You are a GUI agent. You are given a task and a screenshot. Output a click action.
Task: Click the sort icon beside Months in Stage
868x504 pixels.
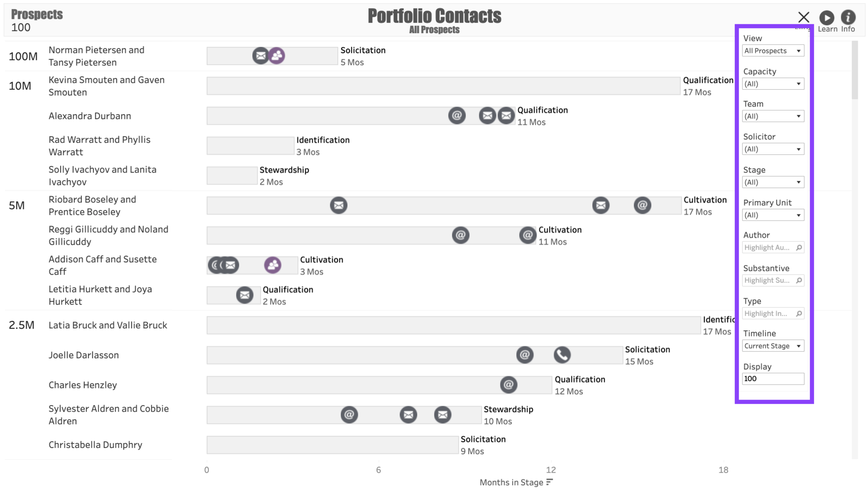[550, 482]
